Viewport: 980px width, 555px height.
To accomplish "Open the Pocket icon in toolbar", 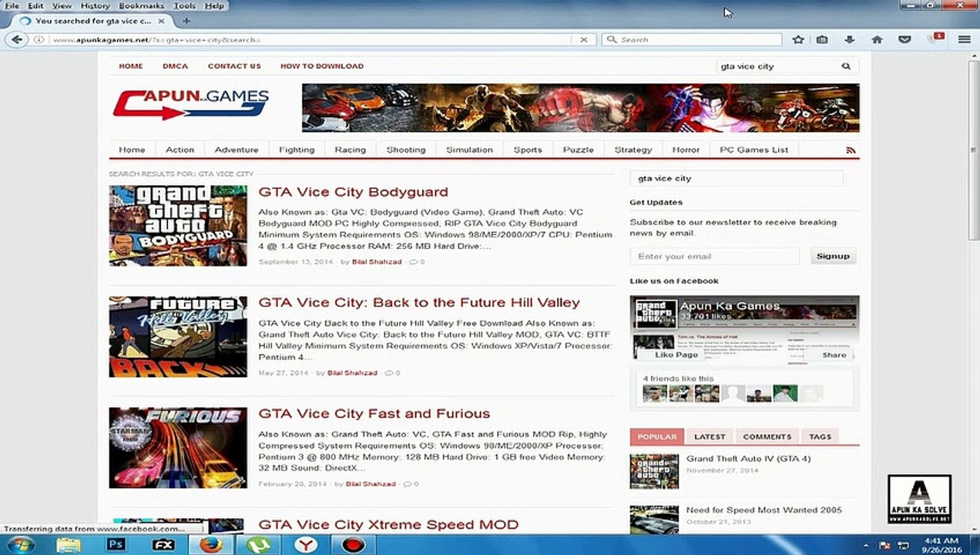I will click(905, 39).
